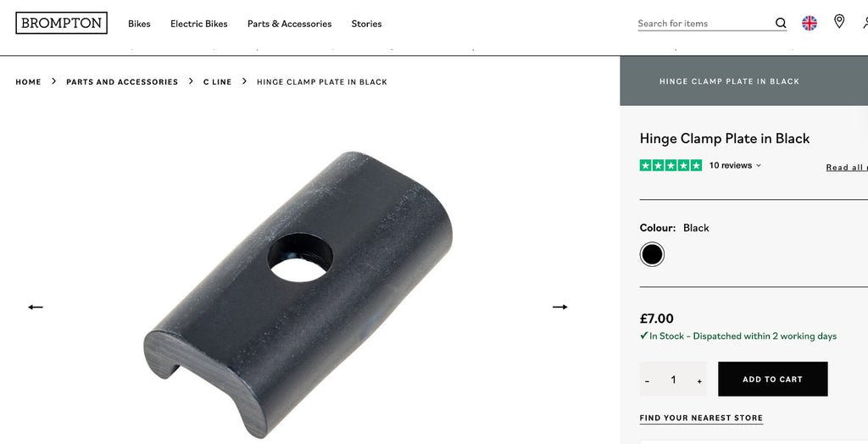Expand the 10 reviews dropdown
Viewport: 868px width, 444px height.
[735, 165]
